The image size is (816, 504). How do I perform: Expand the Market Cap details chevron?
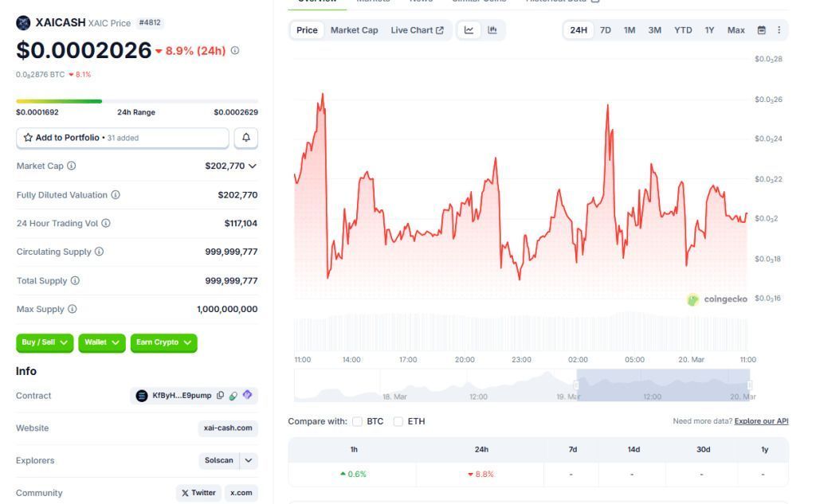click(x=253, y=166)
